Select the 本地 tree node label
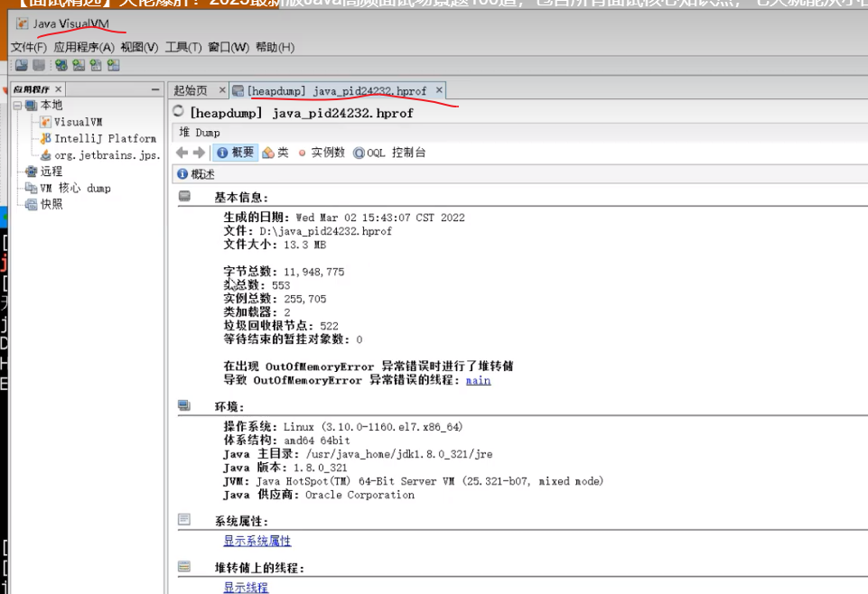The width and height of the screenshot is (868, 594). coord(51,105)
